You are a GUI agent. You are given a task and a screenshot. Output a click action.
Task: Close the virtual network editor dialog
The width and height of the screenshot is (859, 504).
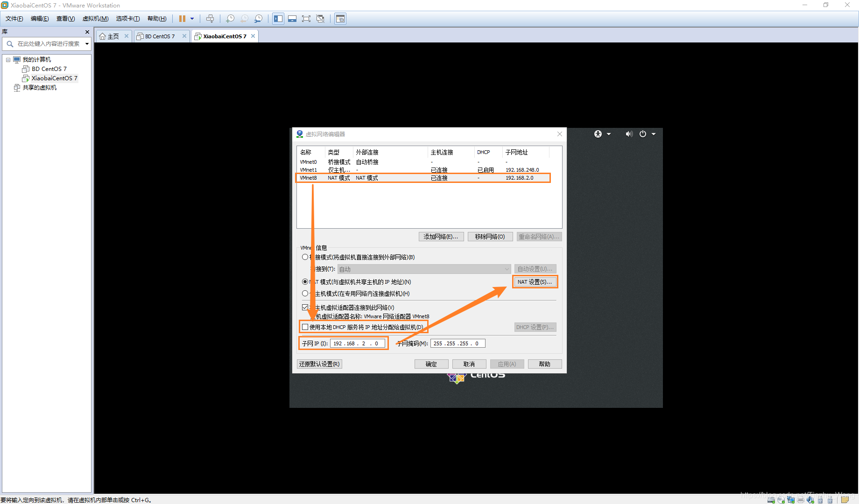559,134
